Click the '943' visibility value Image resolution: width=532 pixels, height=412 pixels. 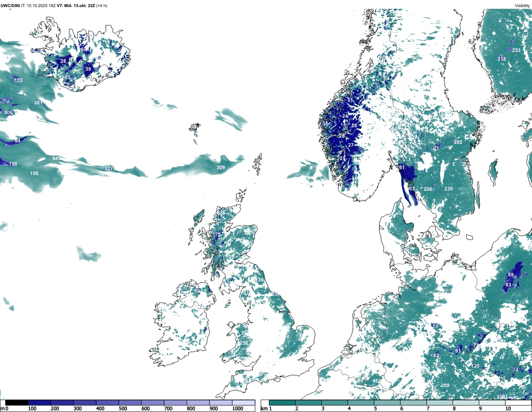click(x=57, y=158)
